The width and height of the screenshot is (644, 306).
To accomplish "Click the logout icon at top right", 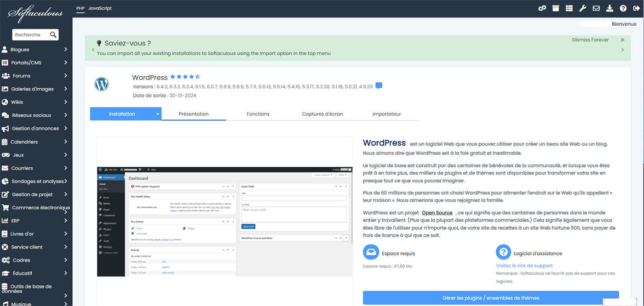I will [x=636, y=8].
